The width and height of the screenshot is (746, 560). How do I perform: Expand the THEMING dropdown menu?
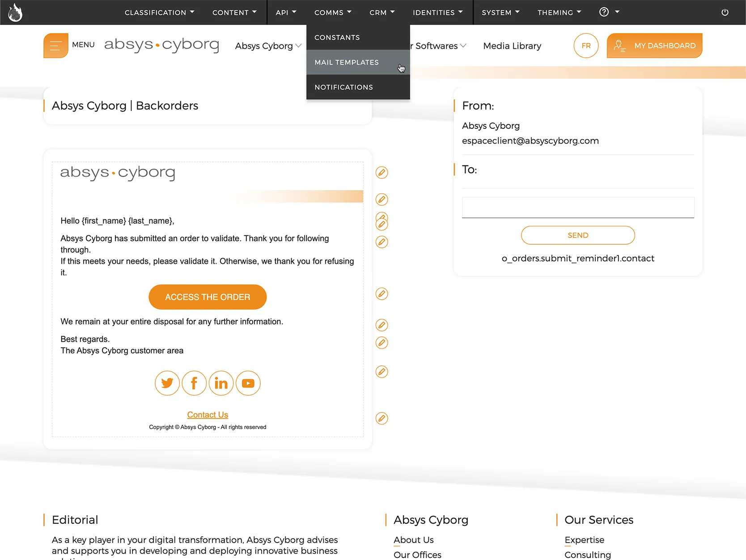click(559, 13)
